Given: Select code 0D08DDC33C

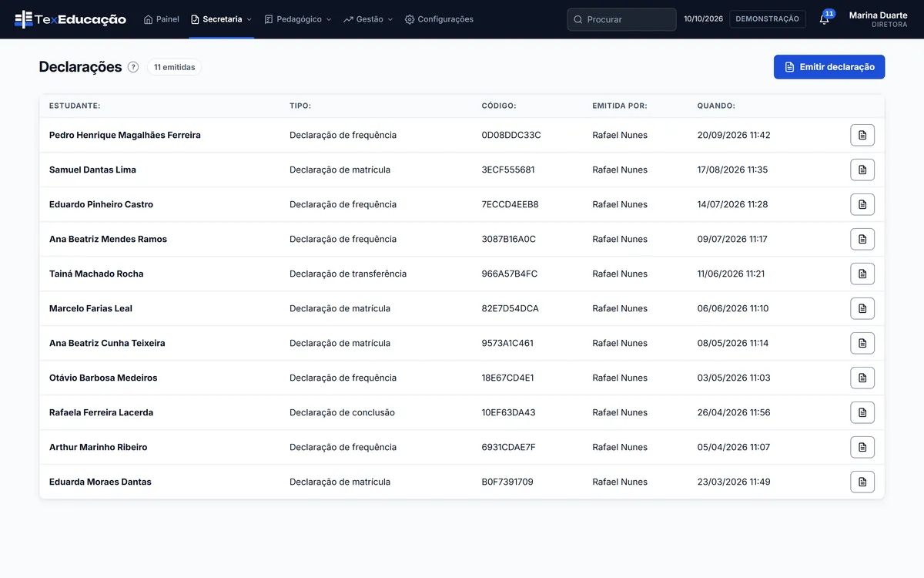Looking at the screenshot, I should (511, 135).
